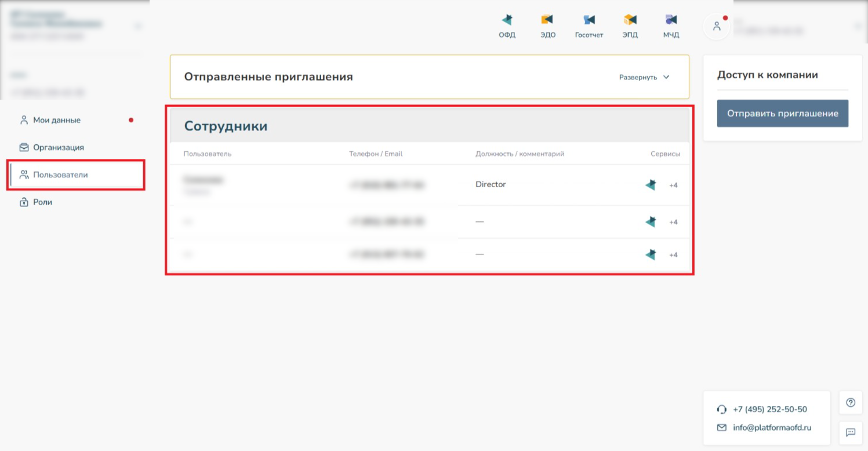
Task: Open the ОФД service icon
Action: click(507, 25)
